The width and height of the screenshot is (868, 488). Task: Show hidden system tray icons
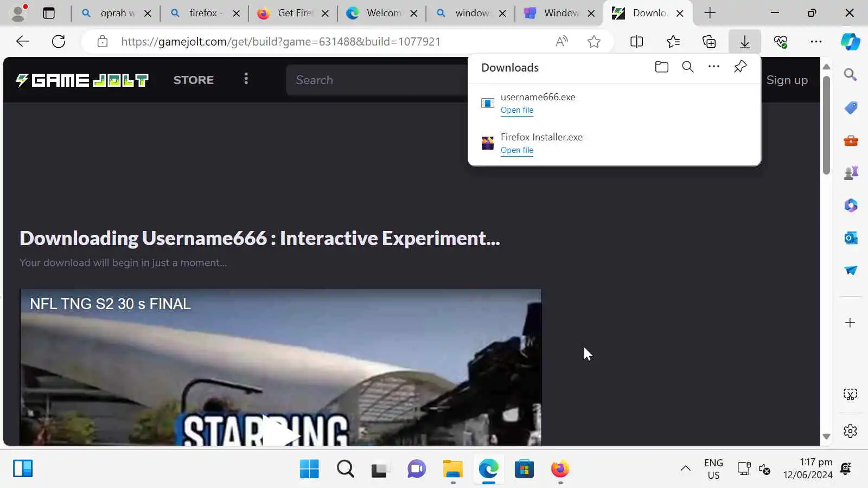click(x=686, y=468)
